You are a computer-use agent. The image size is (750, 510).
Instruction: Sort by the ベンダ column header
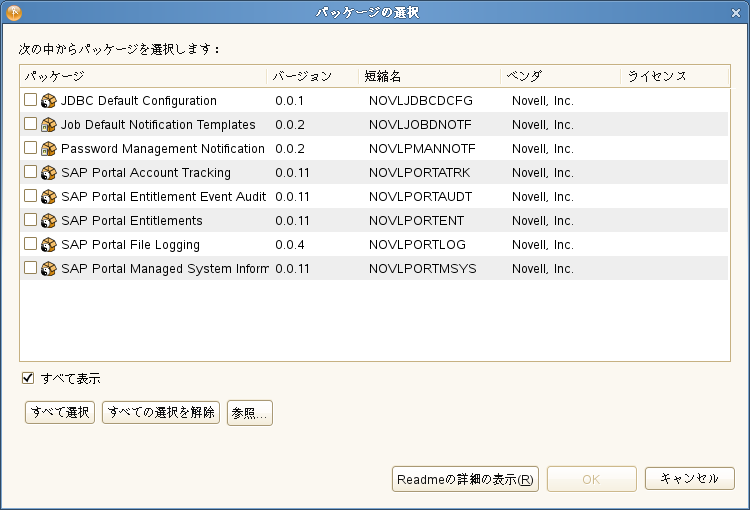(561, 76)
